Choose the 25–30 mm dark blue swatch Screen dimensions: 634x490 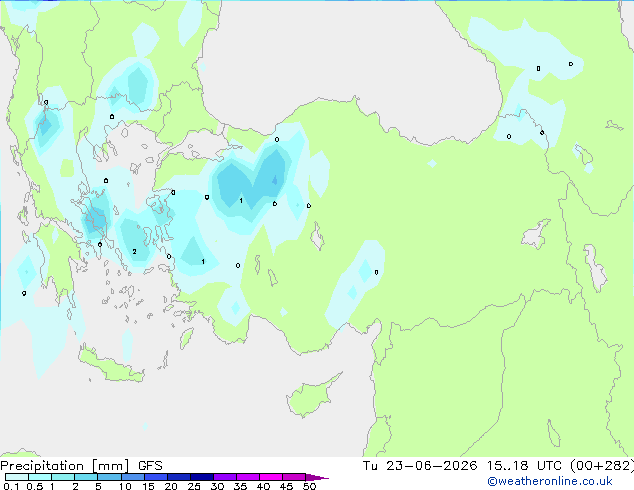tap(201, 477)
